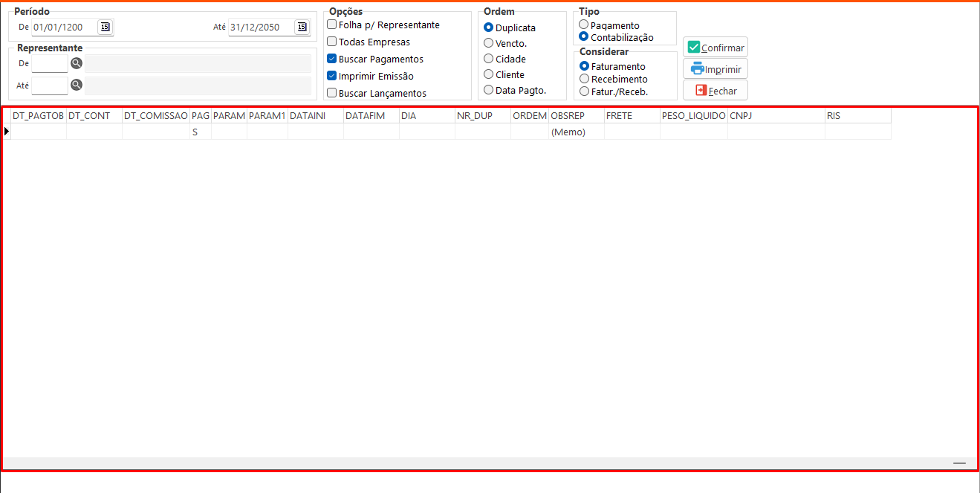The image size is (980, 493).
Task: Click the Imprimir printer button
Action: (715, 69)
